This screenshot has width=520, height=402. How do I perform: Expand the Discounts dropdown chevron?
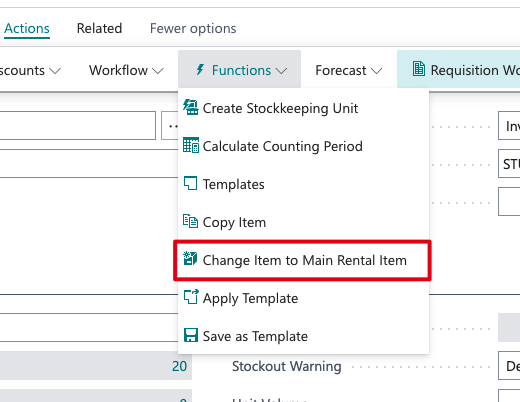[55, 71]
